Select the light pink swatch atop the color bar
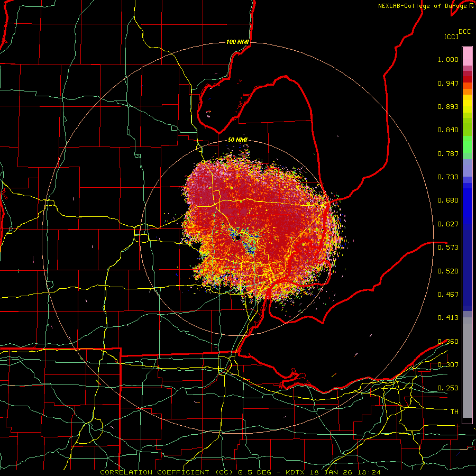 point(467,57)
